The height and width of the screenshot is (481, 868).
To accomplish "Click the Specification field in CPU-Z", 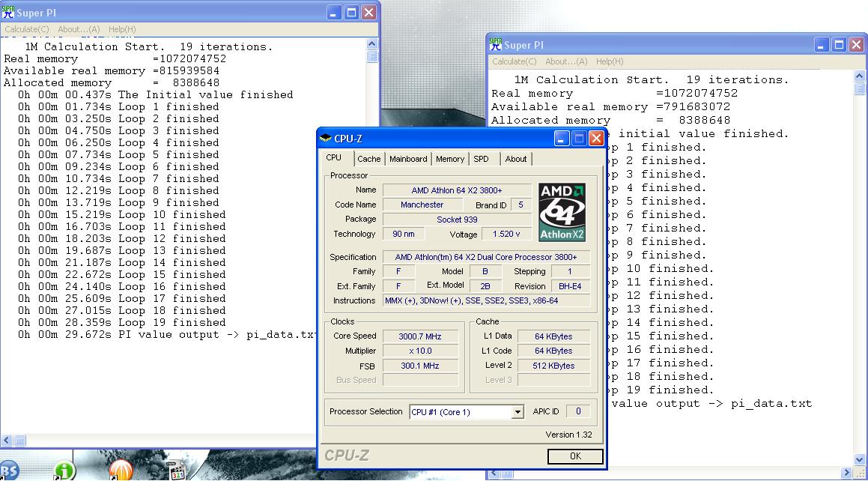I will [486, 257].
